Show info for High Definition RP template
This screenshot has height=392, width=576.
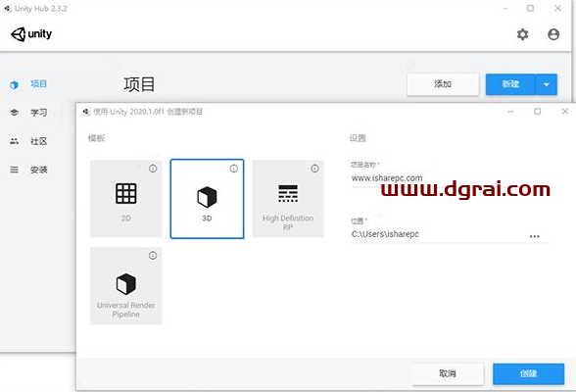click(x=314, y=169)
